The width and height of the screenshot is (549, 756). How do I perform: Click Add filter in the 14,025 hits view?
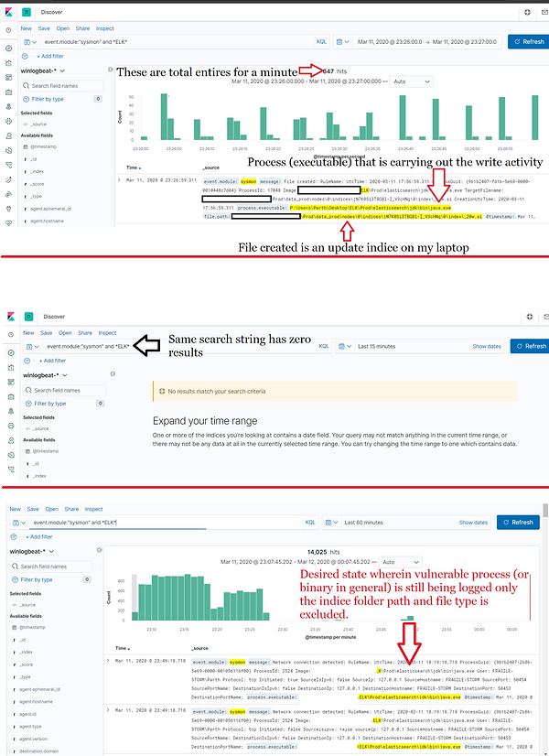[x=41, y=536]
